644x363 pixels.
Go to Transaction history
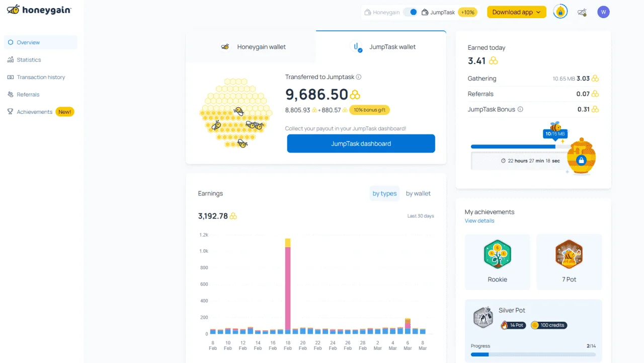tap(41, 77)
